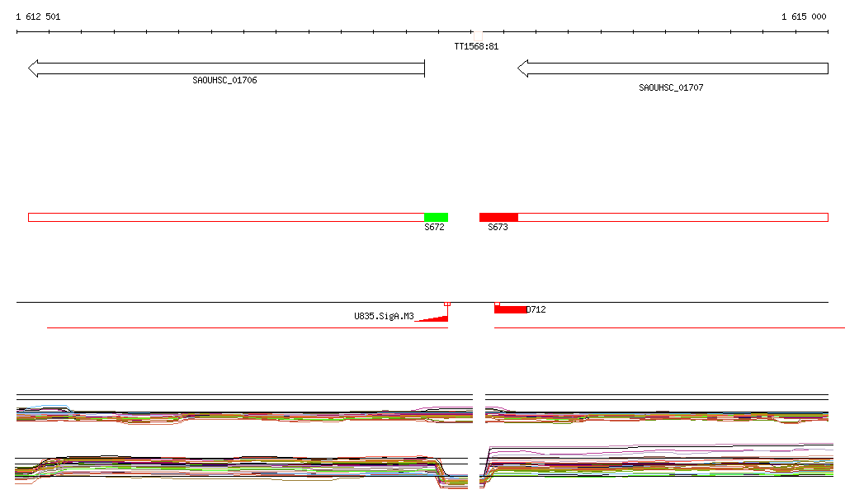
Task: Click the TT1568:81 terminator label
Action: pos(476,46)
